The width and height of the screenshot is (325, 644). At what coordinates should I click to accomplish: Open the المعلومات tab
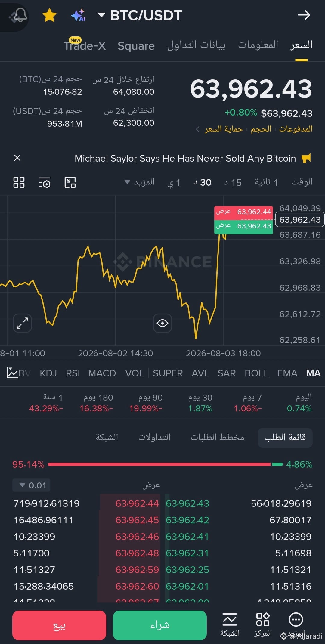point(258,45)
